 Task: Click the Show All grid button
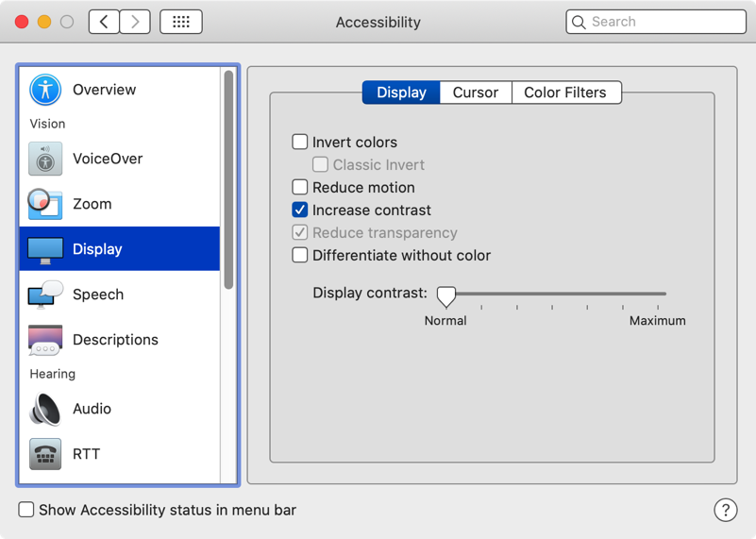pos(181,22)
